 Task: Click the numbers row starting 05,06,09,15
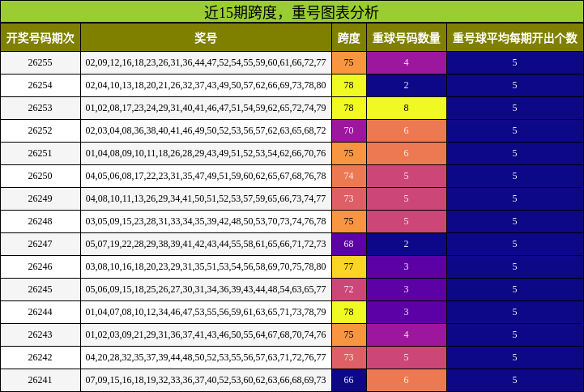tap(206, 290)
